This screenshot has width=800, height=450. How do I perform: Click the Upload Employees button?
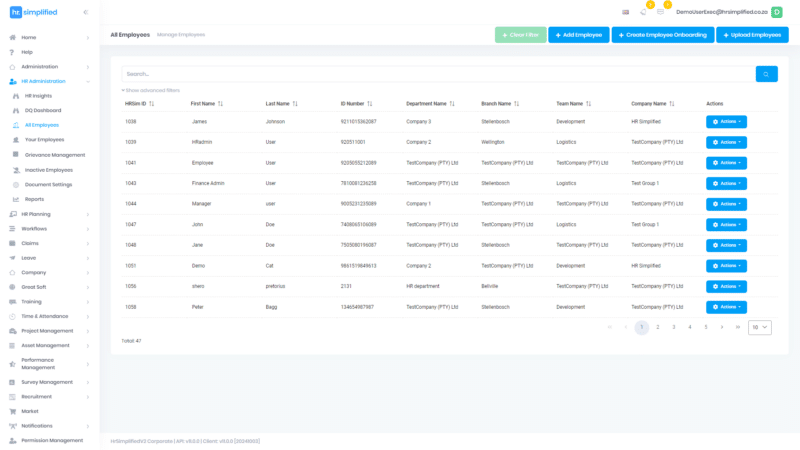point(752,35)
